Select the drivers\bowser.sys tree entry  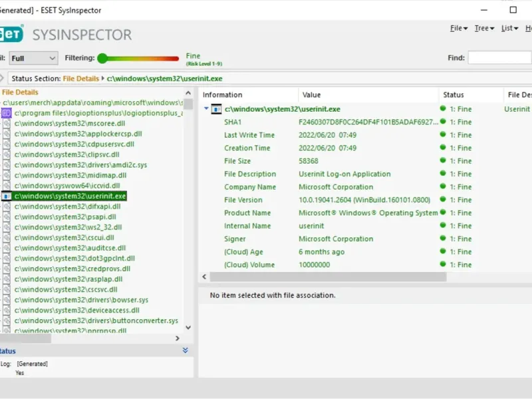click(x=81, y=300)
